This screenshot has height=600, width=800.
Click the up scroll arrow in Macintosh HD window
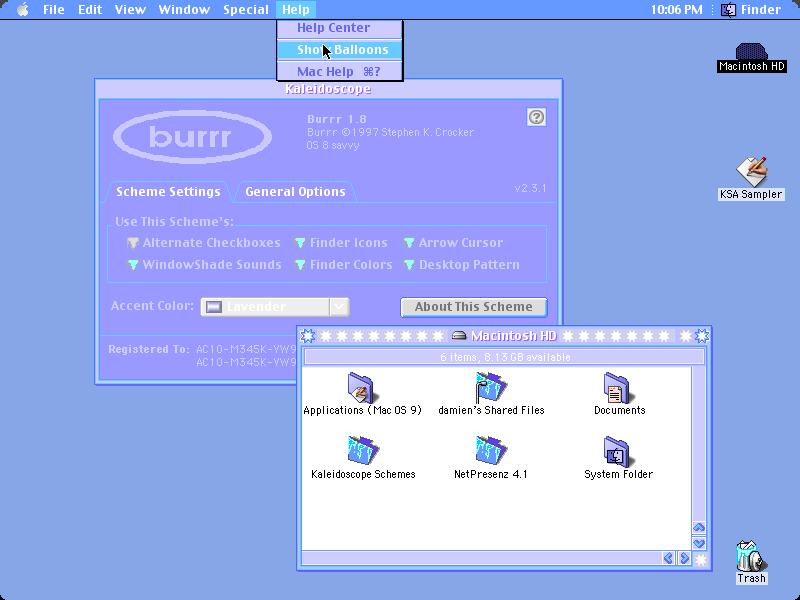coord(699,527)
